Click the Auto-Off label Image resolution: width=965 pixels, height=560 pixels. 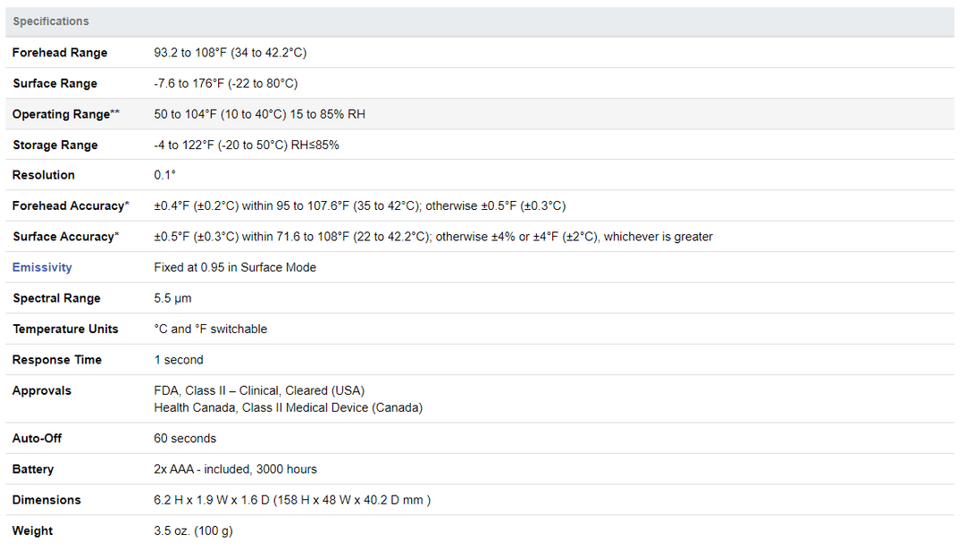point(38,439)
